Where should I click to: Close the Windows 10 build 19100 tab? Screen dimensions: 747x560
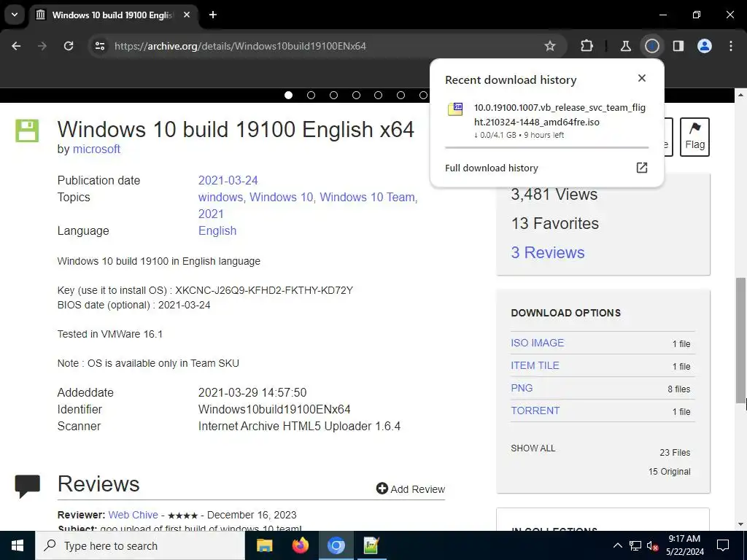(x=187, y=15)
